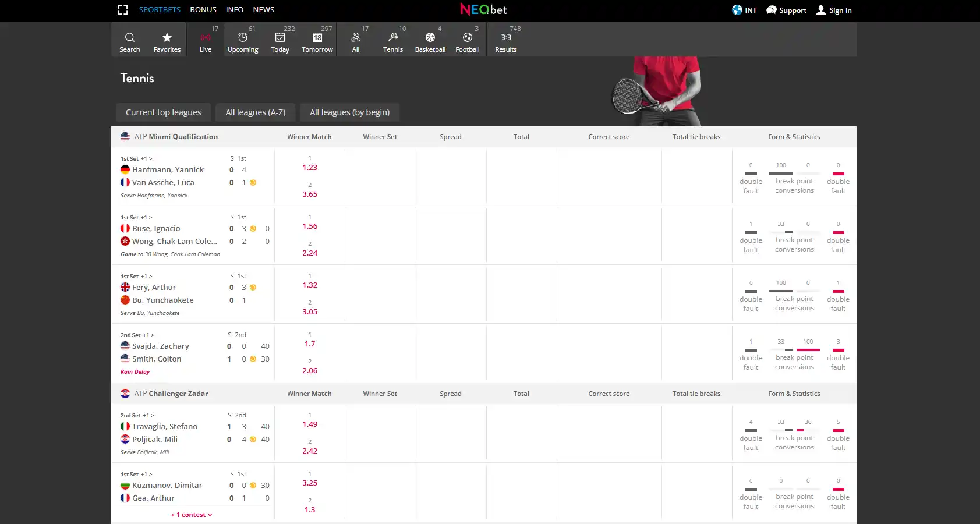Switch to All leagues (by begin) tab
Image resolution: width=980 pixels, height=524 pixels.
350,112
